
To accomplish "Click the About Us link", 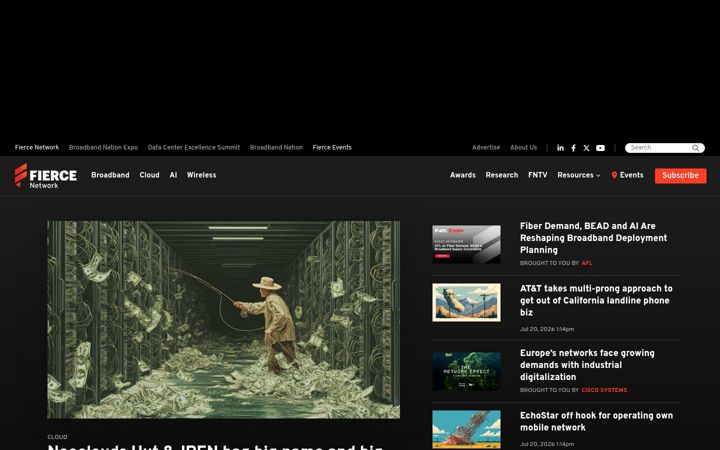I will [523, 147].
